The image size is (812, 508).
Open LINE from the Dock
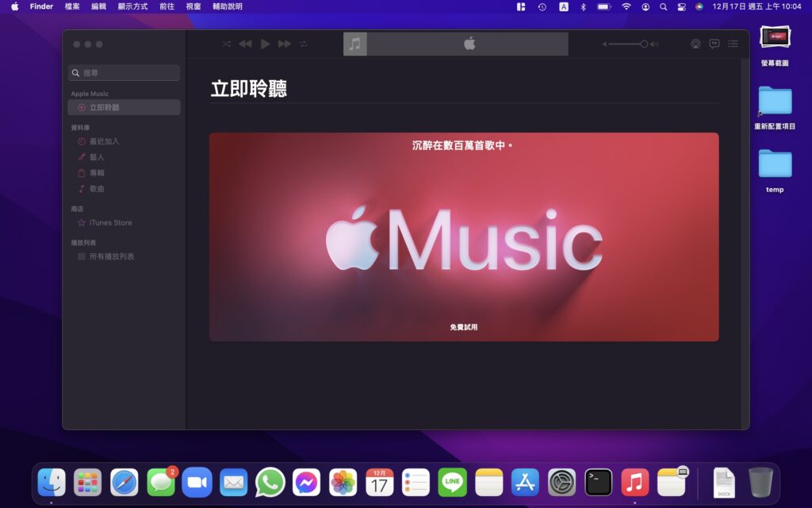click(453, 482)
